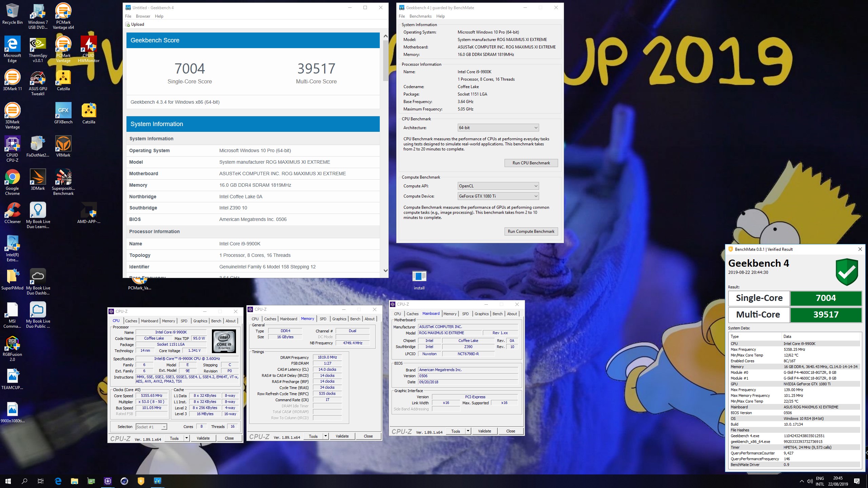Open the AMD-APP desktop icon
This screenshot has width=868, height=488.
click(88, 213)
